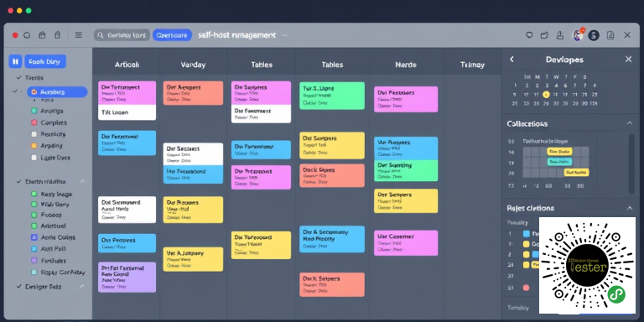
Task: Click the trash icon in top toolbar
Action: point(58,35)
